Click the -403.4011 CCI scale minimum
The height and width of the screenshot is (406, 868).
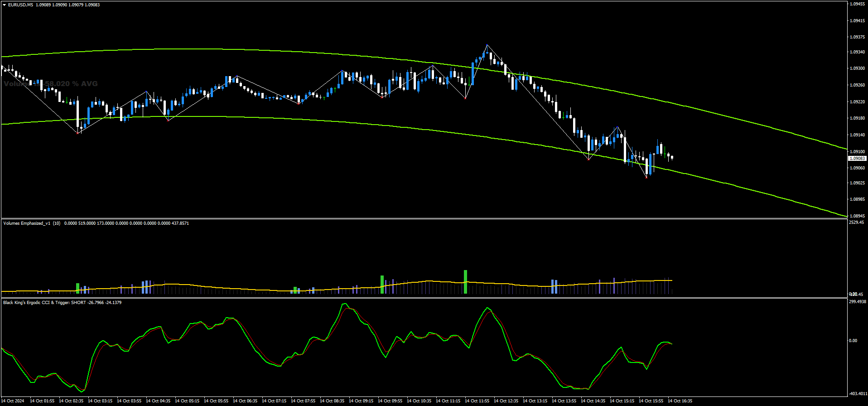coord(857,394)
